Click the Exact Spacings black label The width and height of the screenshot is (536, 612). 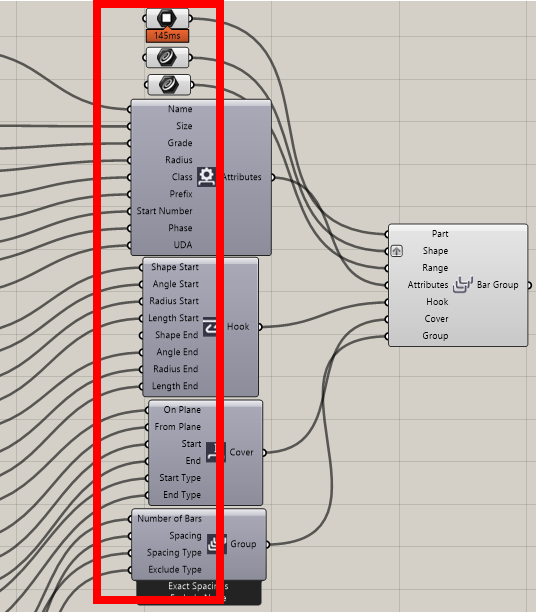coord(198,586)
